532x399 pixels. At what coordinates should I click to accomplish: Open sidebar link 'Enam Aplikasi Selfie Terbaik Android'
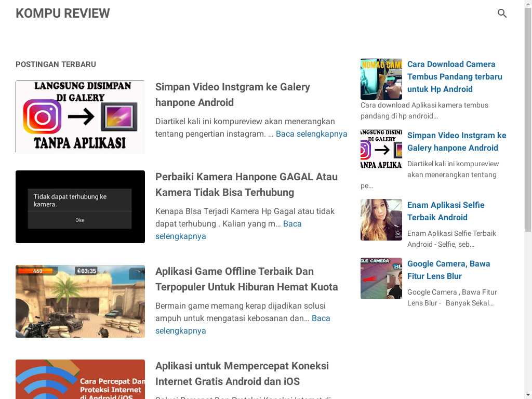446,211
